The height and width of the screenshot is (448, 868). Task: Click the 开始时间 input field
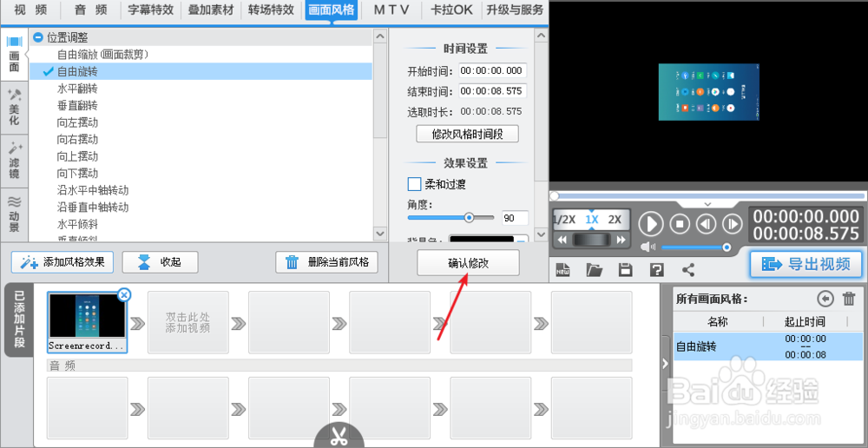(492, 70)
